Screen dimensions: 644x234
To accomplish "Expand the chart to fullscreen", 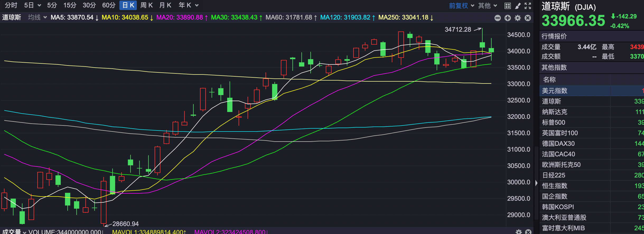I will coord(528,6).
